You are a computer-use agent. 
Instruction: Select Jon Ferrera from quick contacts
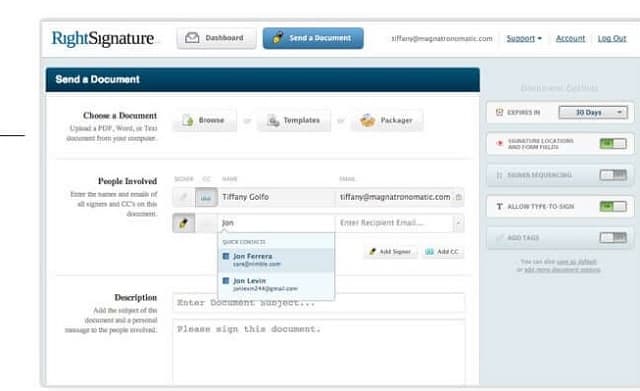[x=276, y=260]
